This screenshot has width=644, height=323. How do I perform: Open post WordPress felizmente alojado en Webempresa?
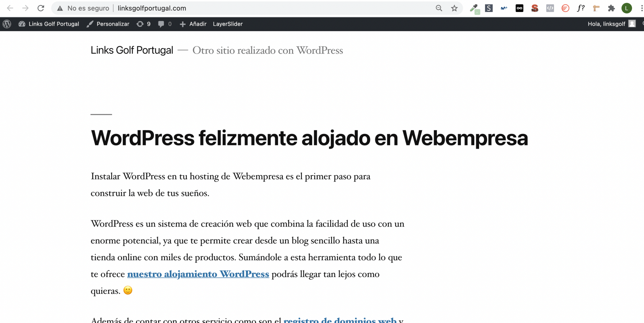coord(309,138)
